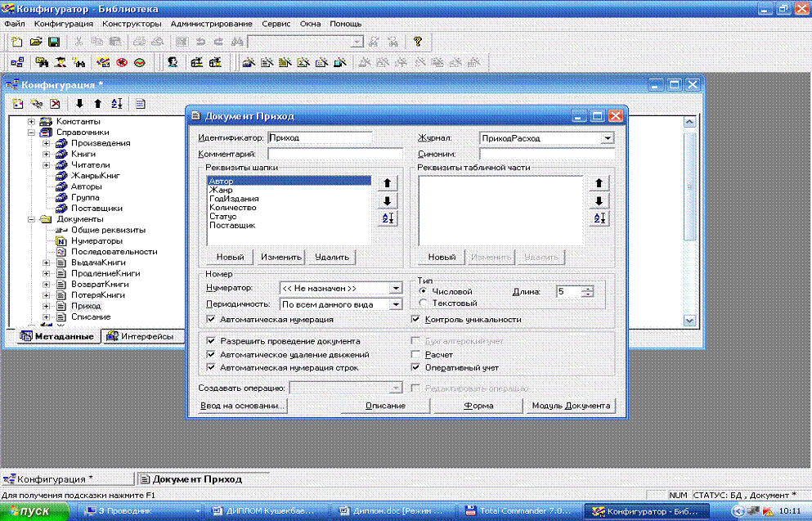Move table part attribute down with arrow
812x521 pixels.
(x=599, y=201)
